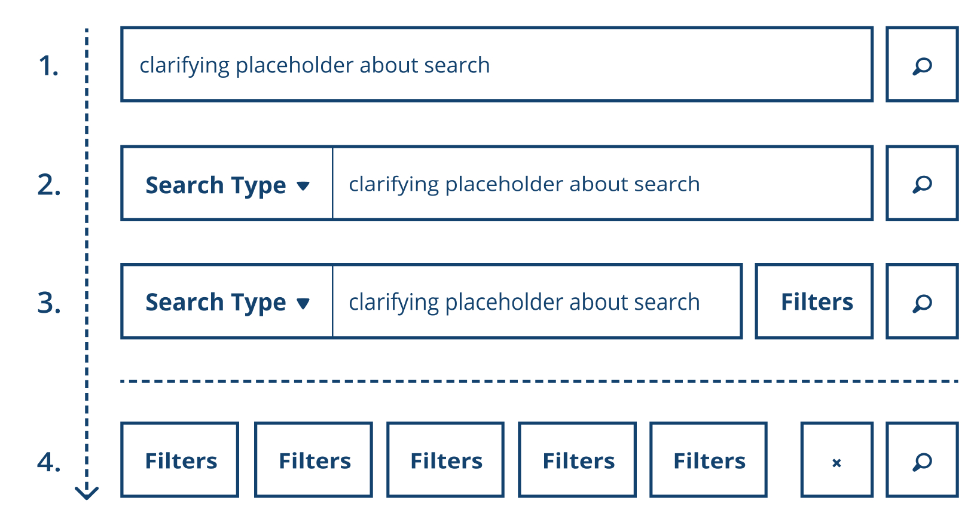Click the third Filters button in row 4
Screen dimensions: 980x531
445,460
